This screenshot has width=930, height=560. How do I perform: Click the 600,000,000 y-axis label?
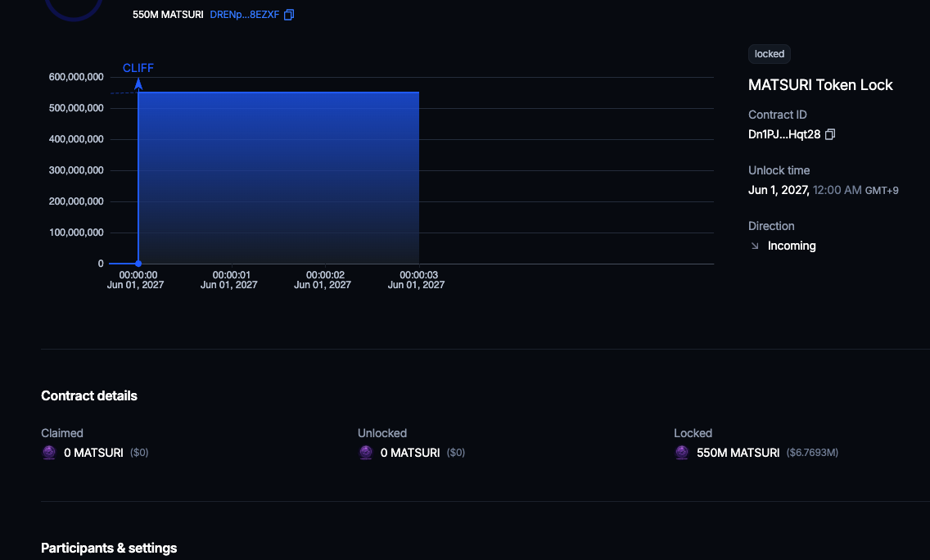tap(76, 77)
